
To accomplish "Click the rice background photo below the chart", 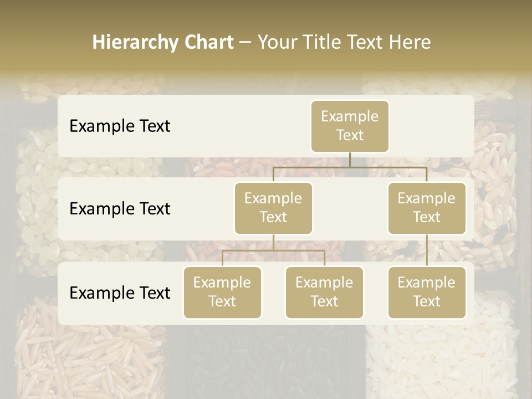I will pos(266,360).
